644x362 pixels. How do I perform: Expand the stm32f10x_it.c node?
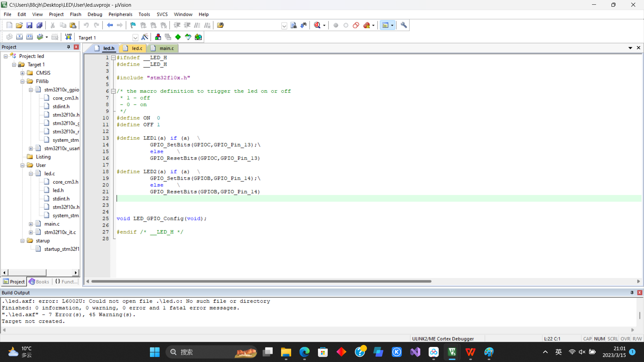point(31,232)
